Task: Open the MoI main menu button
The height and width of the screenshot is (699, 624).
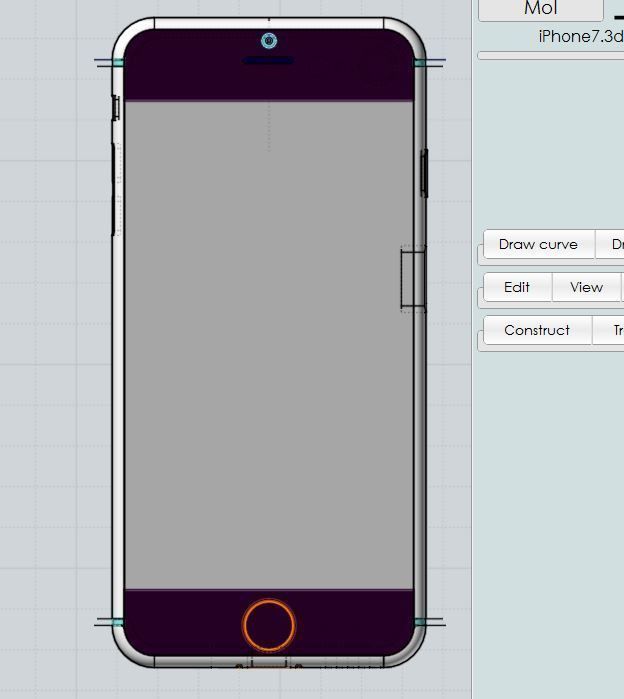Action: coord(541,9)
